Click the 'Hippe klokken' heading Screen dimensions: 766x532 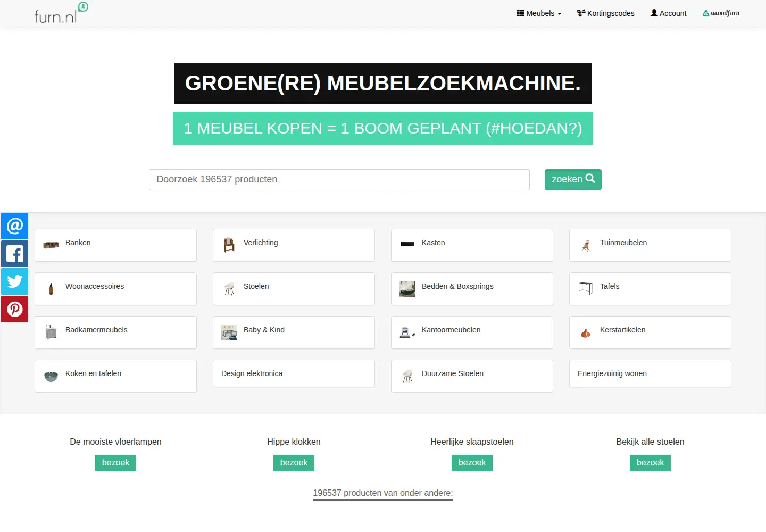(294, 442)
